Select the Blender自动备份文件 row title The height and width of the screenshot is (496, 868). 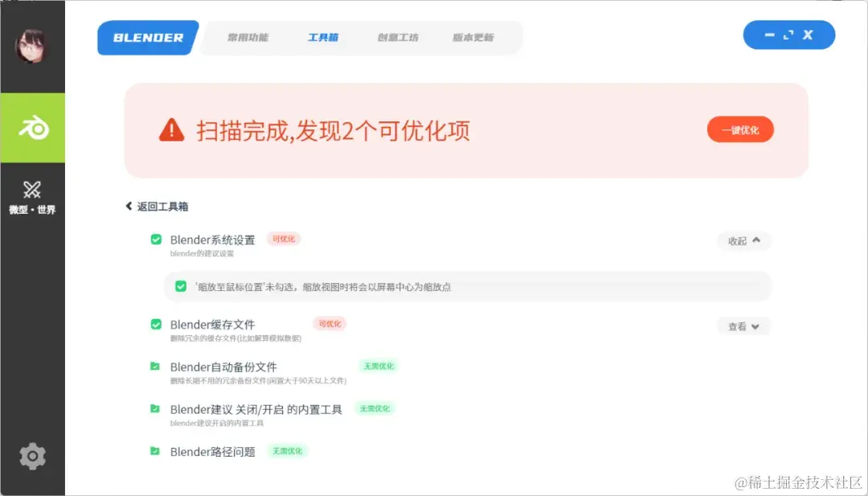[223, 367]
